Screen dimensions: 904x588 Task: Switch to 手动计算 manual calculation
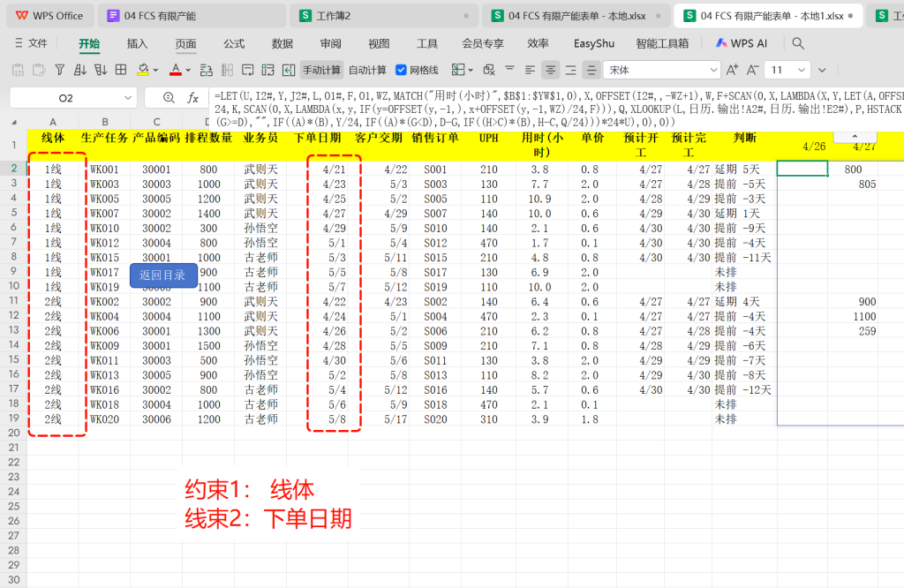[x=321, y=71]
